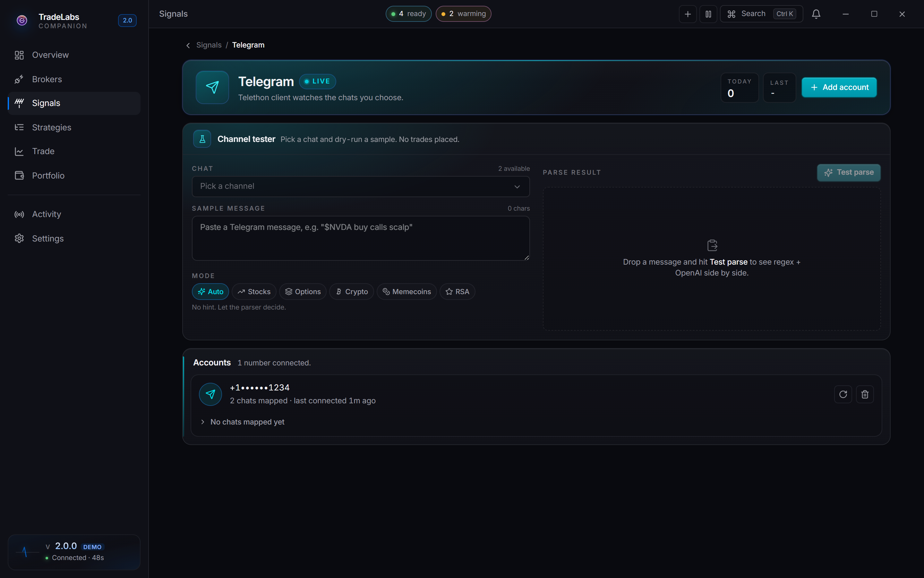Click the 2 available label
The height and width of the screenshot is (578, 924).
[514, 169]
